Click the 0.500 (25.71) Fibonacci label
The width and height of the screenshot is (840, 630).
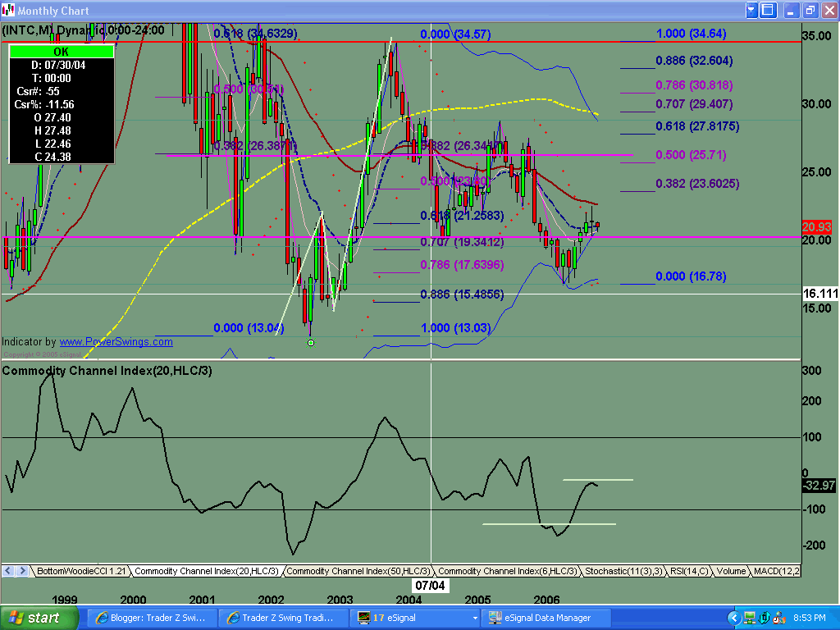691,155
